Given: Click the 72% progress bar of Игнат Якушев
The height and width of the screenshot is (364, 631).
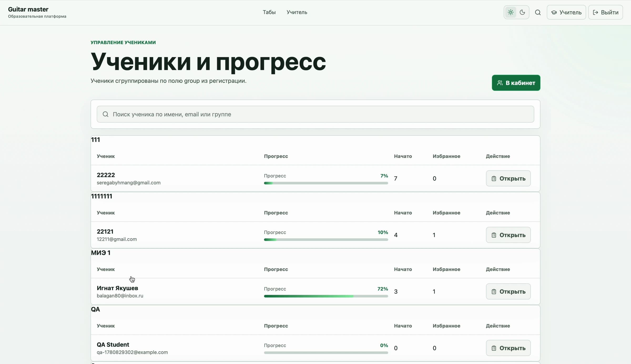Looking at the screenshot, I should pyautogui.click(x=326, y=296).
